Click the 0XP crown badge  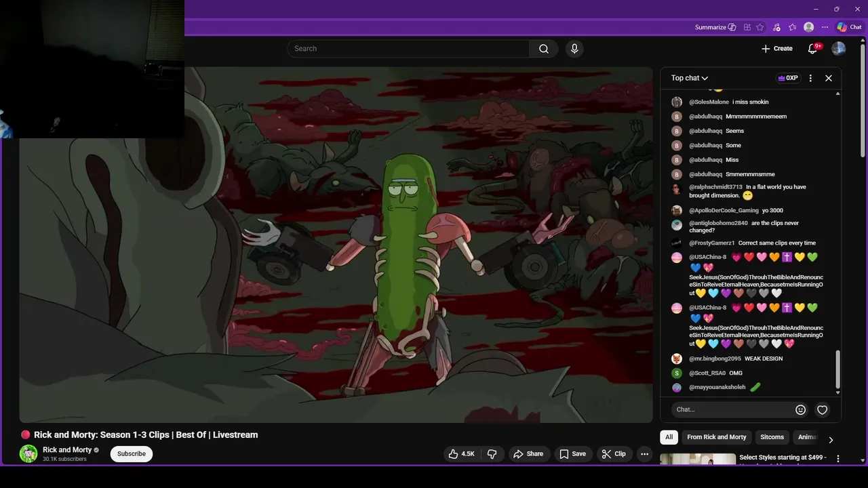[x=787, y=78]
